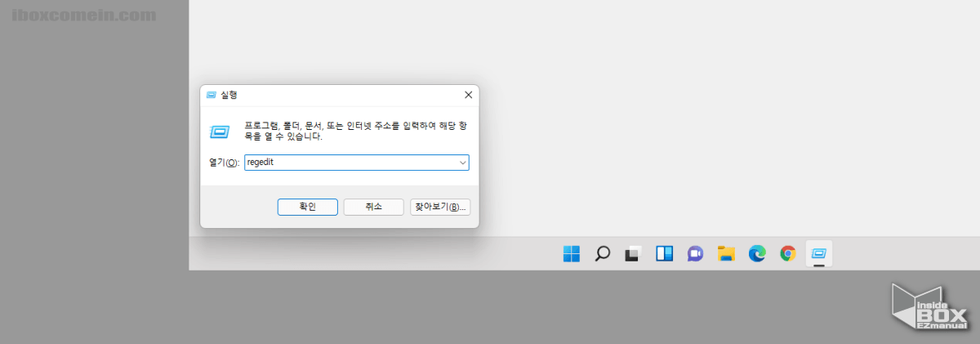The height and width of the screenshot is (344, 980).
Task: Launch Google Chrome from taskbar
Action: (787, 254)
